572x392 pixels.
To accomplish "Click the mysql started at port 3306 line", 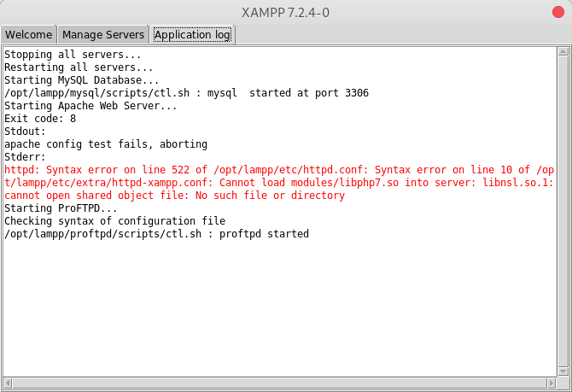I will point(186,93).
